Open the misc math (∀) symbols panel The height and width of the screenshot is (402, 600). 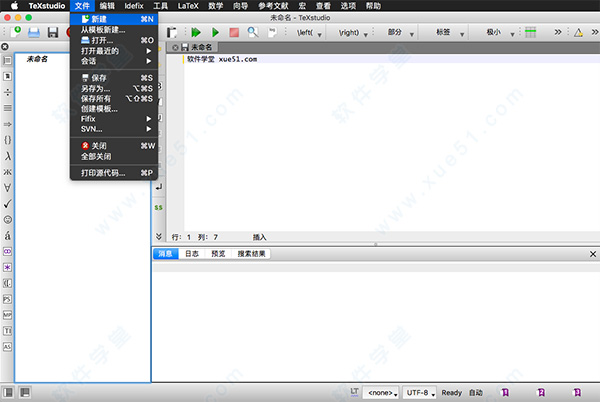tap(7, 188)
